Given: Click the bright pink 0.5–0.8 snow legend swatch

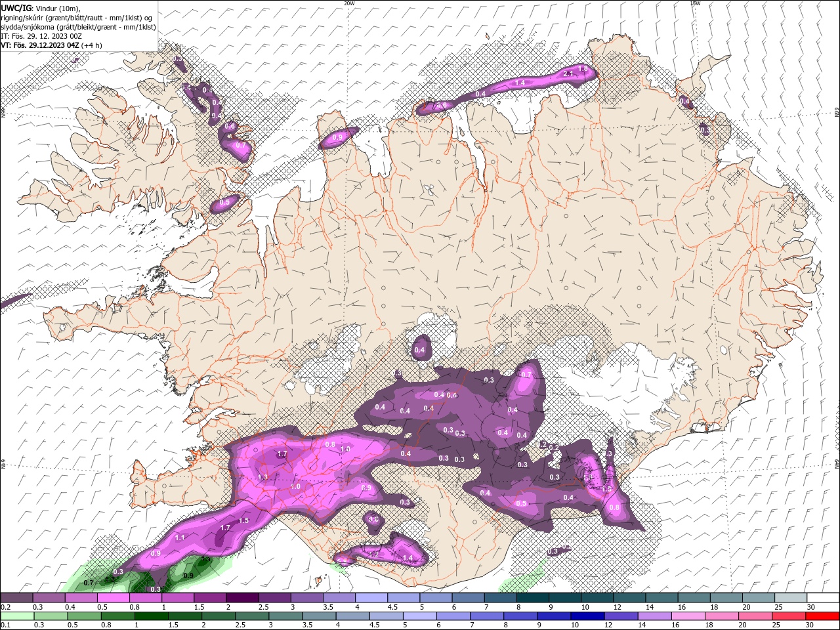Looking at the screenshot, I should [113, 597].
